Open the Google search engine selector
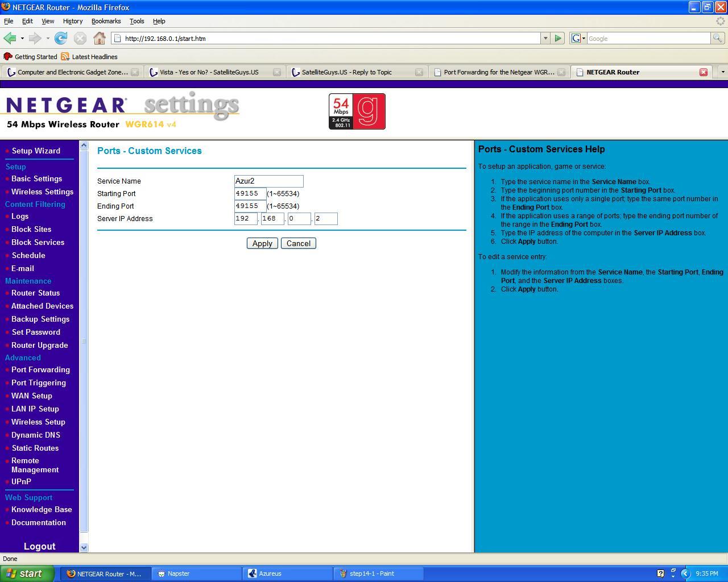This screenshot has height=582, width=728. (578, 38)
